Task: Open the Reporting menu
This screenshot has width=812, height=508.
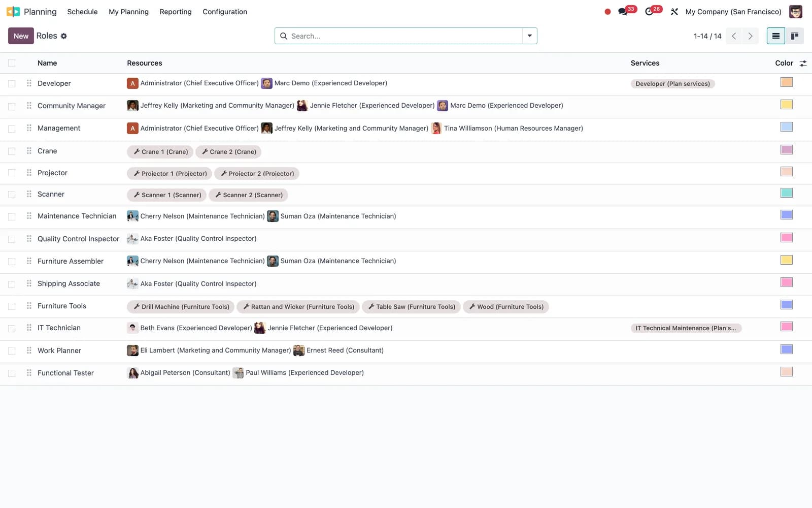Action: (176, 12)
